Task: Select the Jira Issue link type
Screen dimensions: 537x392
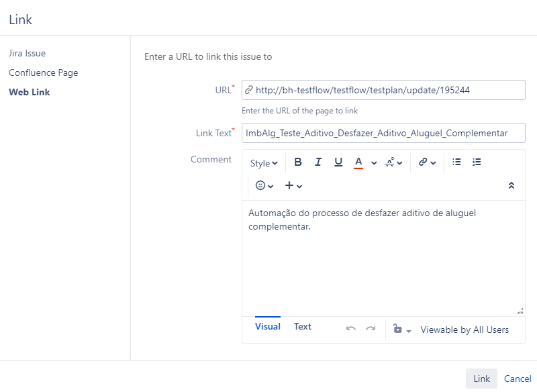Action: [28, 53]
